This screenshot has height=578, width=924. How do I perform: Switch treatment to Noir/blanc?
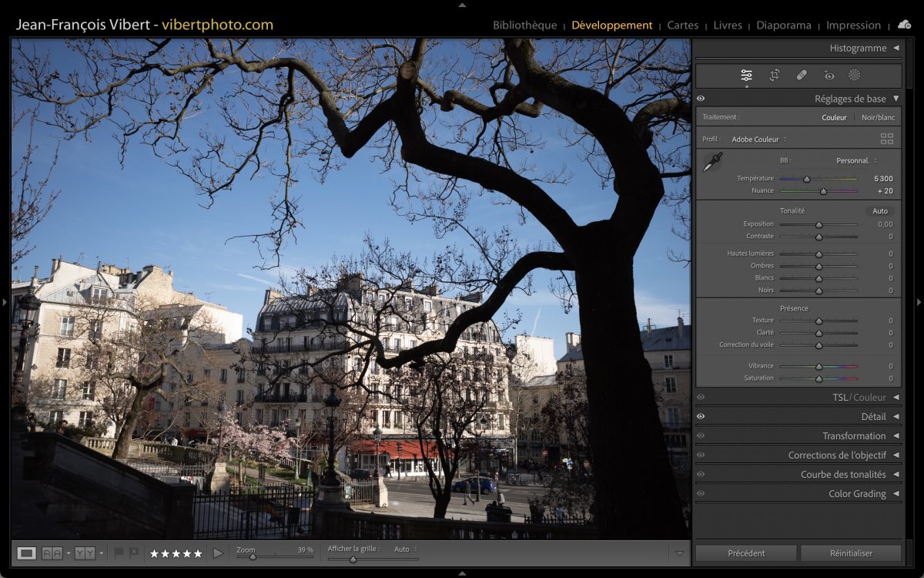878,118
